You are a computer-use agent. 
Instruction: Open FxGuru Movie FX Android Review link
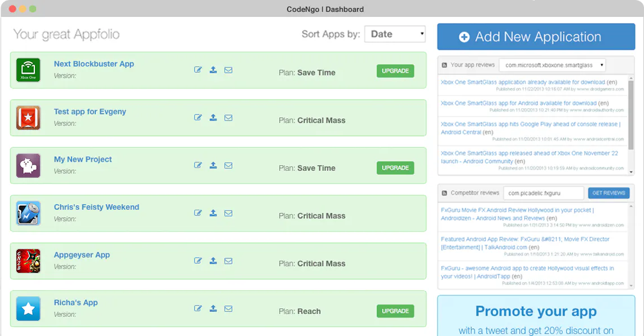pos(518,214)
